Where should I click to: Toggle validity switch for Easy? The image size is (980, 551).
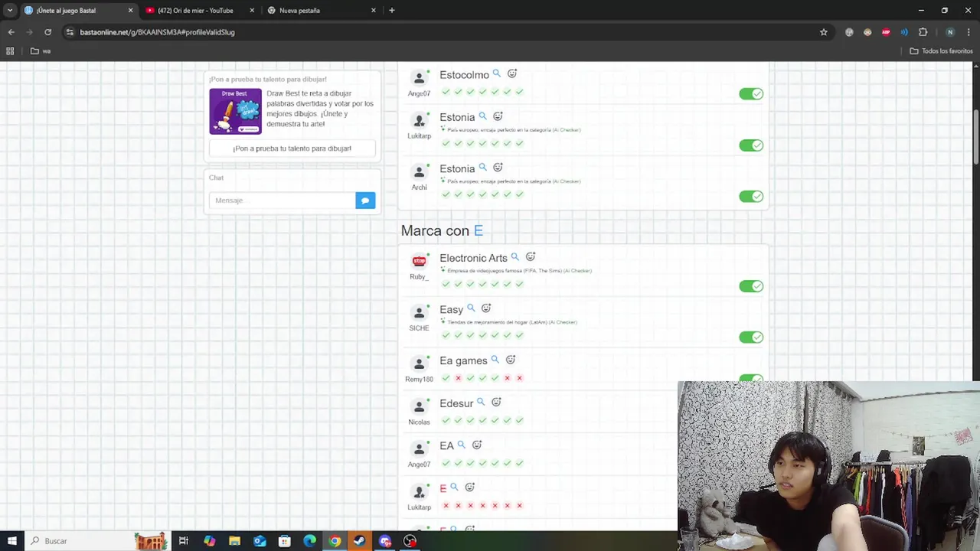[x=751, y=337]
